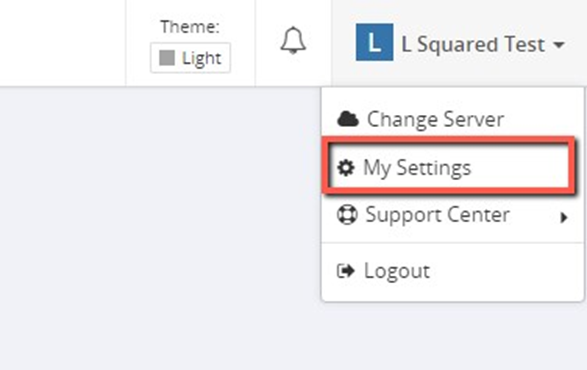Open the notifications bell
Viewport: 587px width, 370px height.
click(293, 40)
